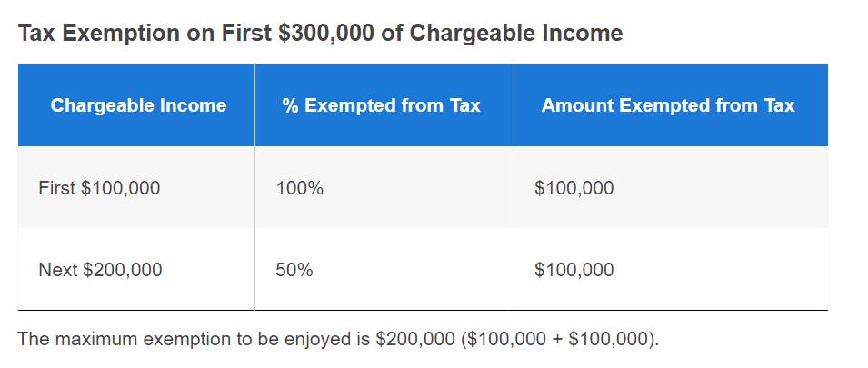
Task: Click the word First in the first row
Action: (56, 188)
